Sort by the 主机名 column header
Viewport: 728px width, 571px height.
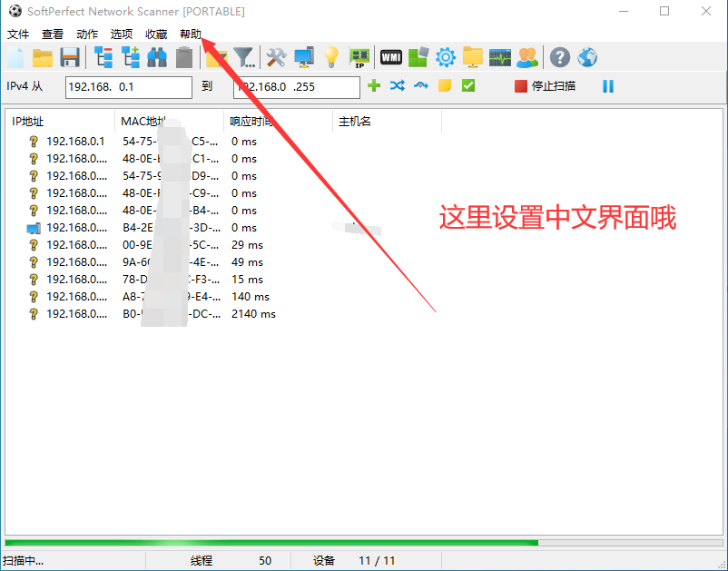click(388, 122)
